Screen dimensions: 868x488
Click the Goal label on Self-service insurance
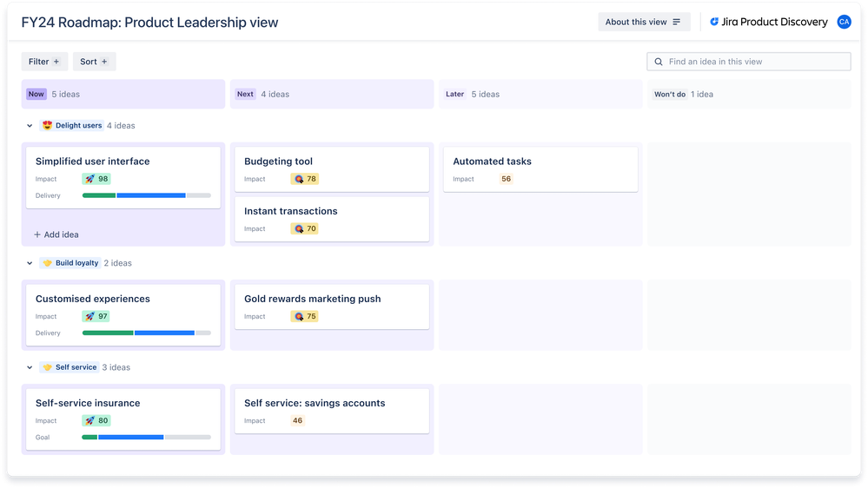[43, 437]
